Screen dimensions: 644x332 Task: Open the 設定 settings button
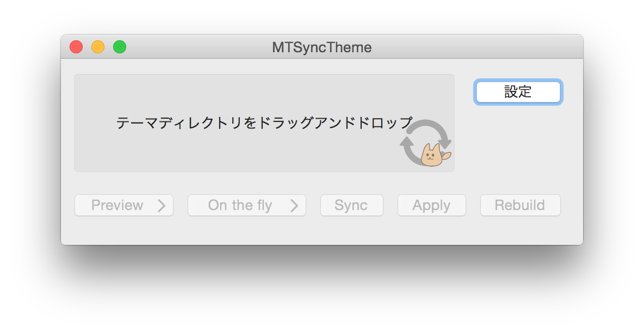tap(518, 91)
